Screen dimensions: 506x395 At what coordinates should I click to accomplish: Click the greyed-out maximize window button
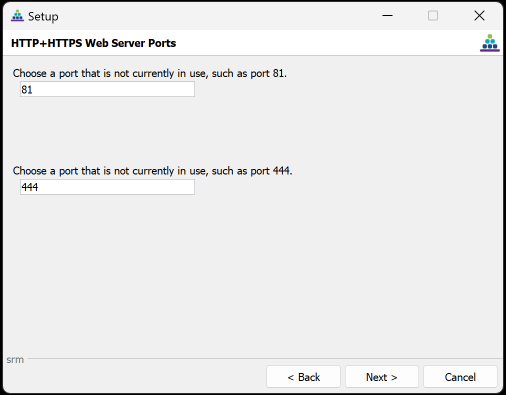pyautogui.click(x=433, y=15)
